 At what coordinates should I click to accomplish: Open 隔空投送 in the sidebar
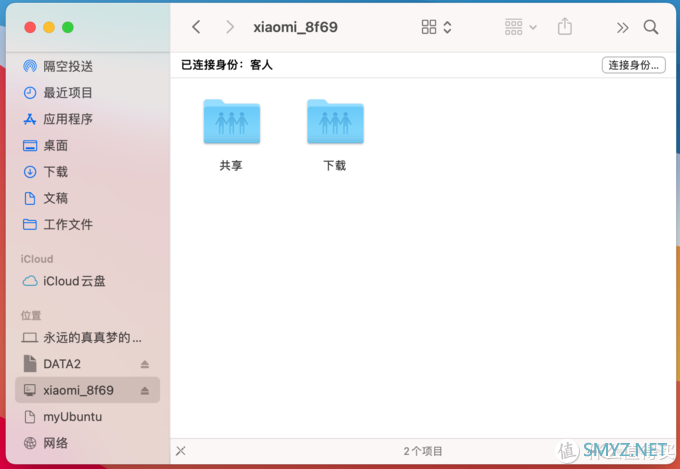pyautogui.click(x=88, y=66)
